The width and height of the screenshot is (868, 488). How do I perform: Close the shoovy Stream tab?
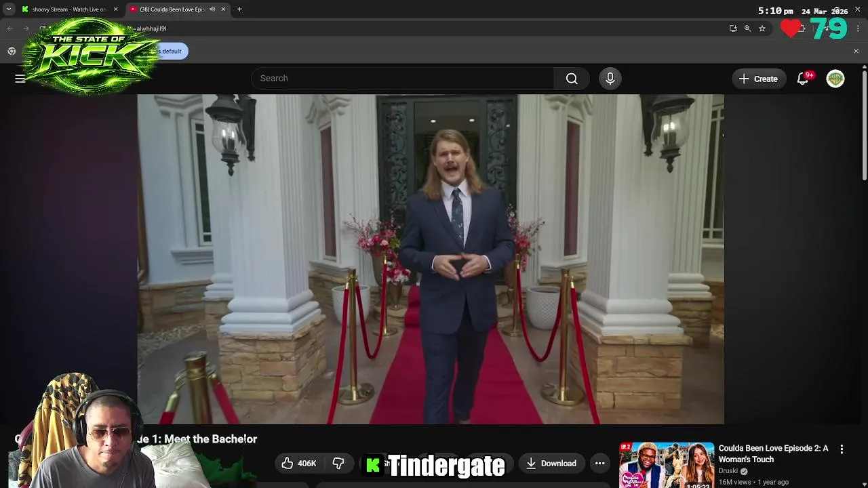pos(115,9)
